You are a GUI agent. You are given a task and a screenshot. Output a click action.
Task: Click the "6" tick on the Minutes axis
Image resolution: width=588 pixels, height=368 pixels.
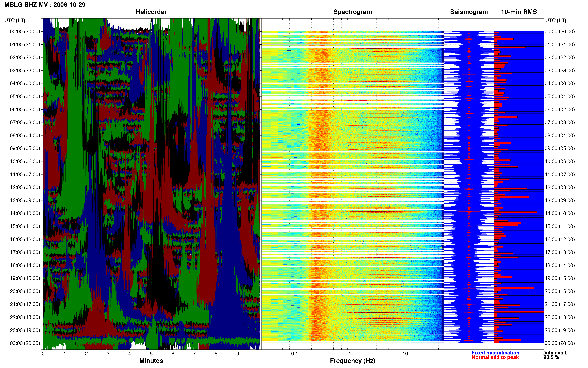[173, 354]
